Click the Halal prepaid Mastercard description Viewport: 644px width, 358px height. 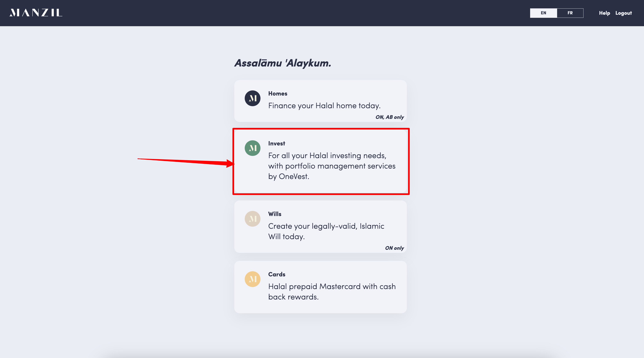pyautogui.click(x=332, y=292)
